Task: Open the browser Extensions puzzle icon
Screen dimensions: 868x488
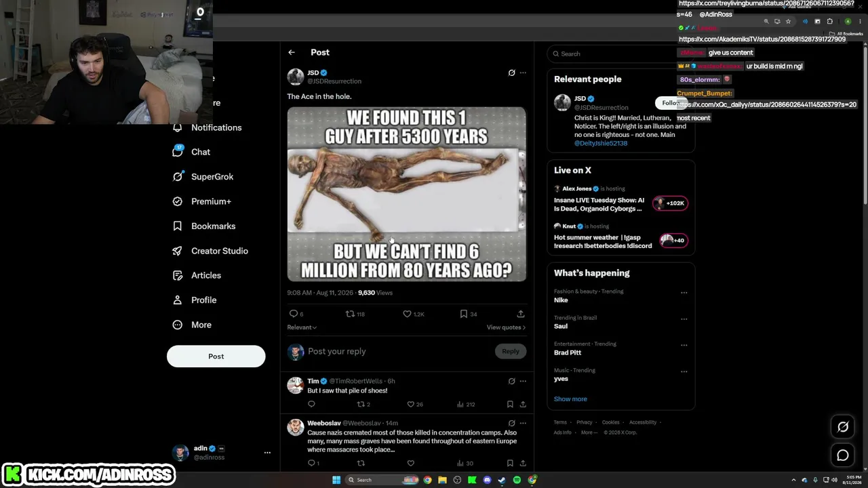Action: click(x=829, y=21)
